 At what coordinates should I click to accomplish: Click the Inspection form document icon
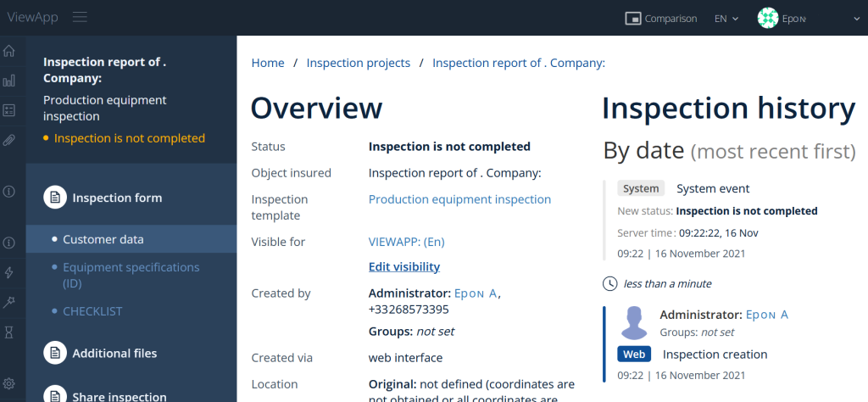pyautogui.click(x=55, y=197)
